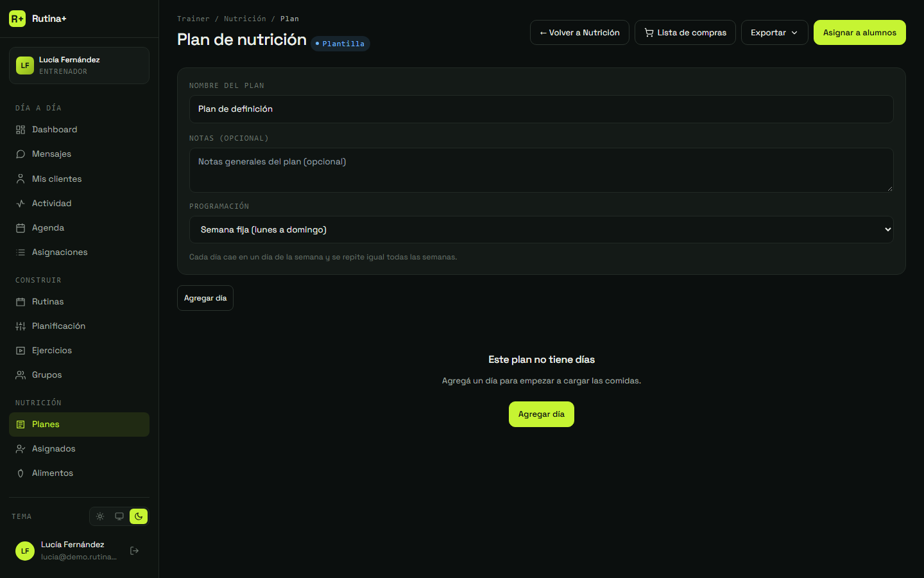Click "Este plan no tiene días" heading

(542, 360)
